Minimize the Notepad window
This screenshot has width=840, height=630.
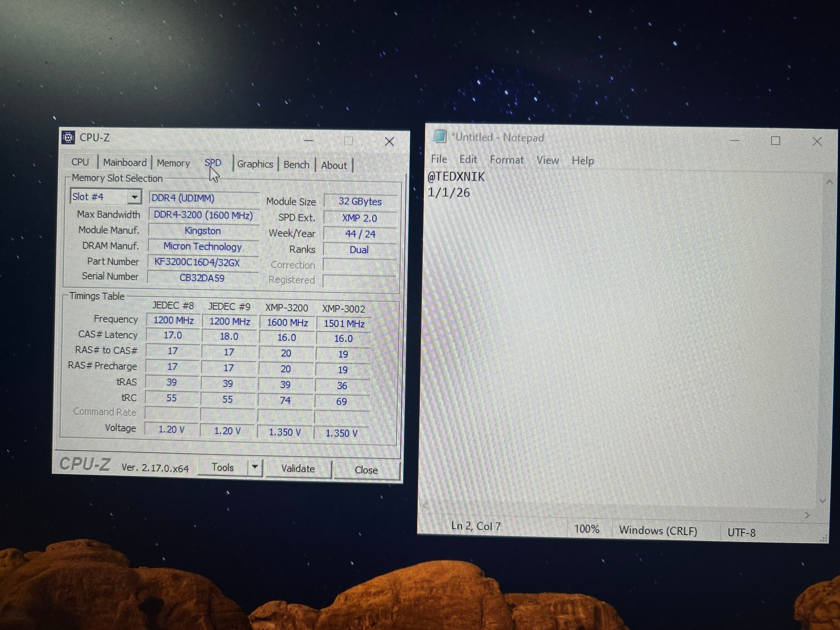click(x=735, y=140)
